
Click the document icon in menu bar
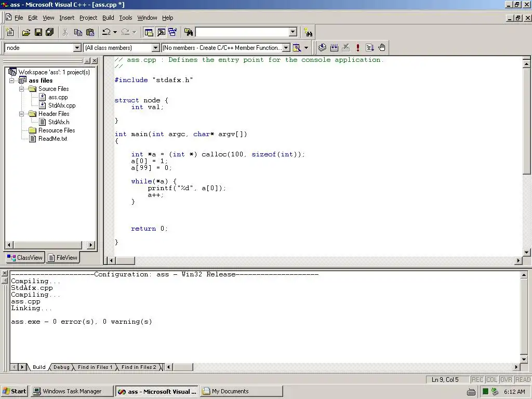[8, 17]
